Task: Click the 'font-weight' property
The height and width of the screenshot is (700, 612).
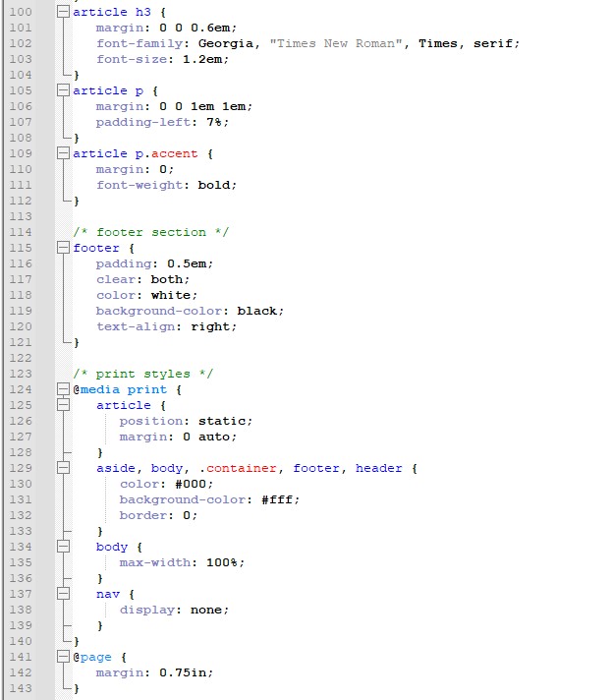Action: [x=139, y=185]
